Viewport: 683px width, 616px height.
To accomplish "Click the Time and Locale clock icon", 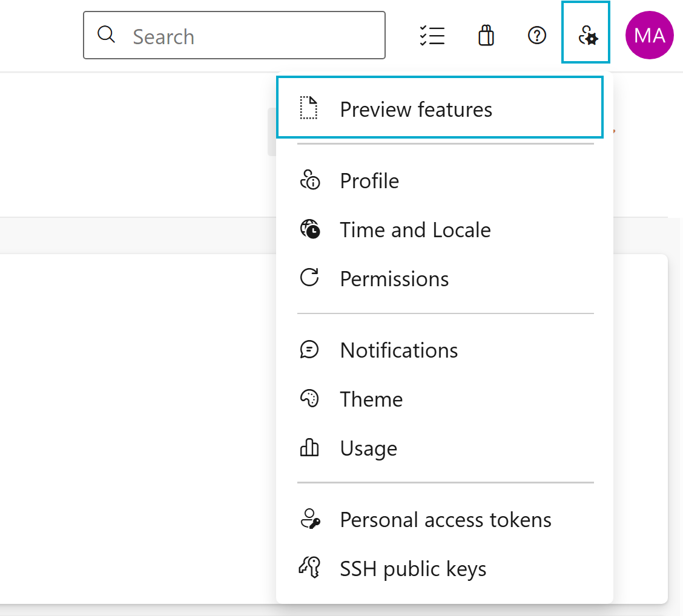I will (x=310, y=229).
